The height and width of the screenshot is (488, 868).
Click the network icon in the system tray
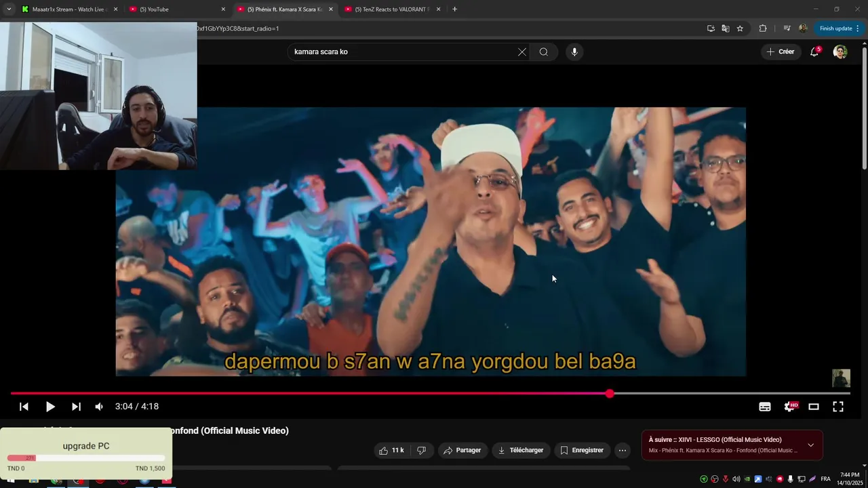[802, 479]
